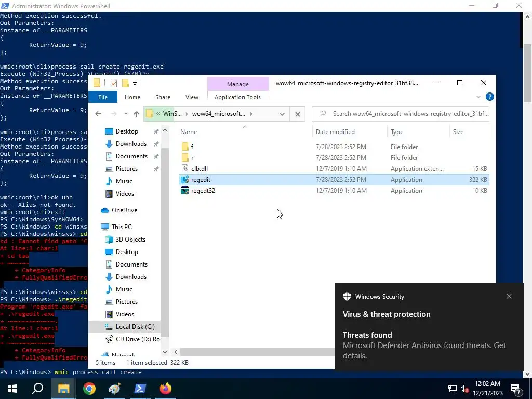Click the WinS... breadcrumb in address bar
This screenshot has width=532, height=399.
(x=172, y=114)
